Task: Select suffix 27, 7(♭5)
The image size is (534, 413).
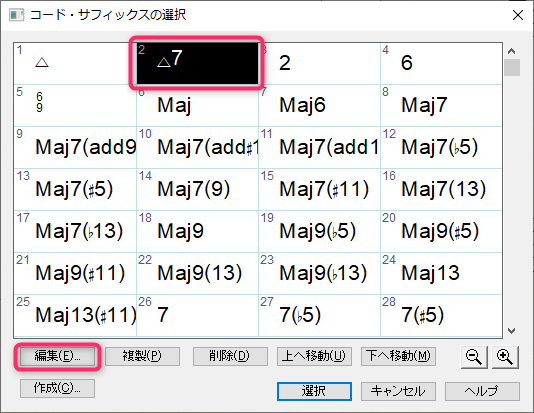Action: coord(319,316)
